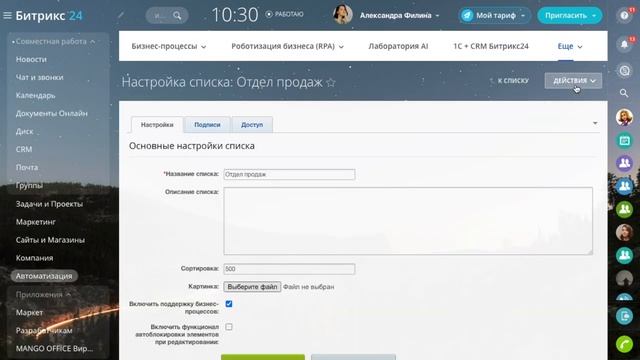Open the circular feed icon in right panel

624,71
